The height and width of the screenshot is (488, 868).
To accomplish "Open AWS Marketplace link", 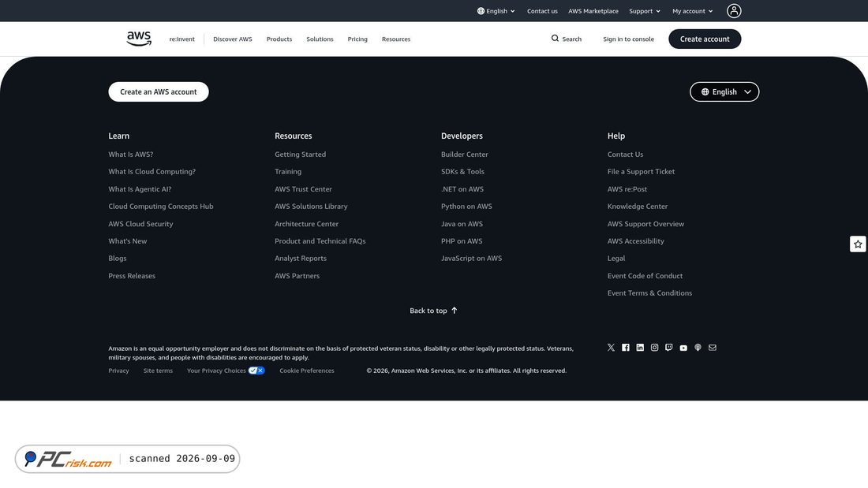I will [x=593, y=11].
